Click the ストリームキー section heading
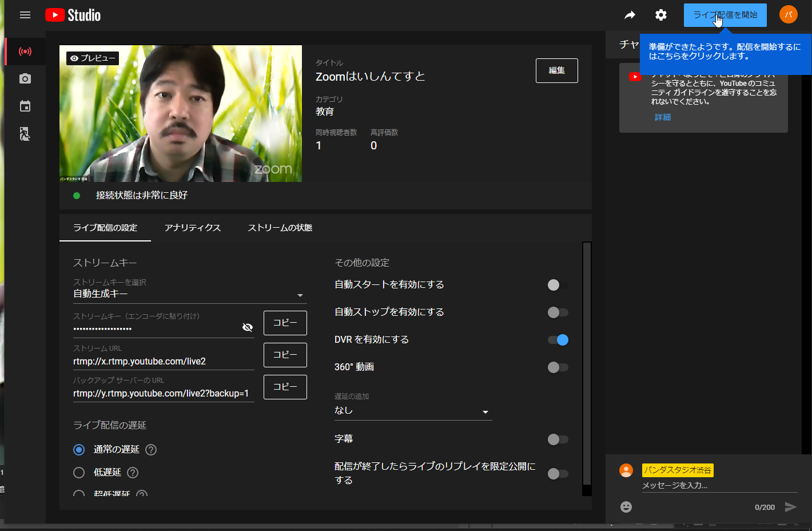 click(x=105, y=263)
